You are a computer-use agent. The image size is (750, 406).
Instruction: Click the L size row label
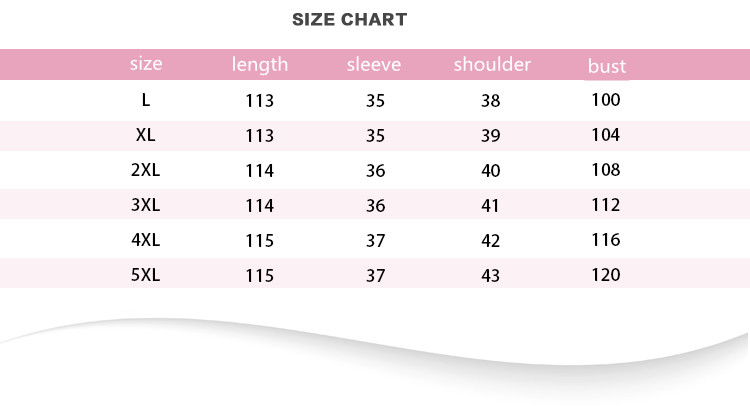(146, 100)
